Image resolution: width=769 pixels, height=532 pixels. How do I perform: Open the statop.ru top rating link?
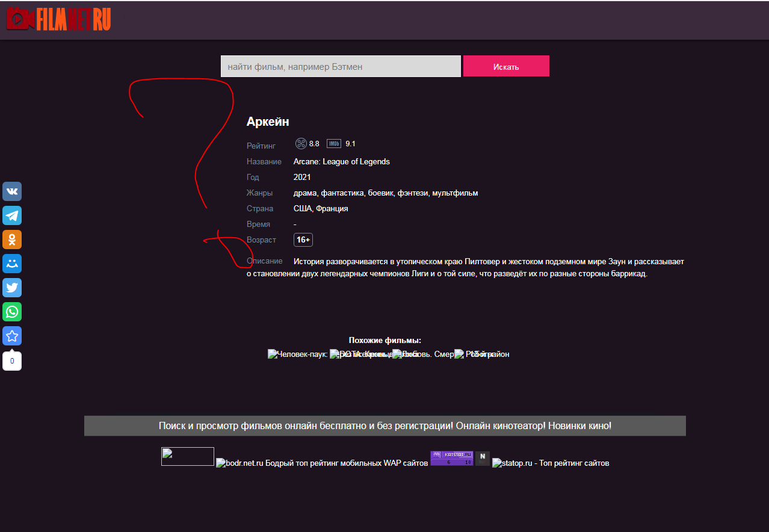pyautogui.click(x=550, y=463)
